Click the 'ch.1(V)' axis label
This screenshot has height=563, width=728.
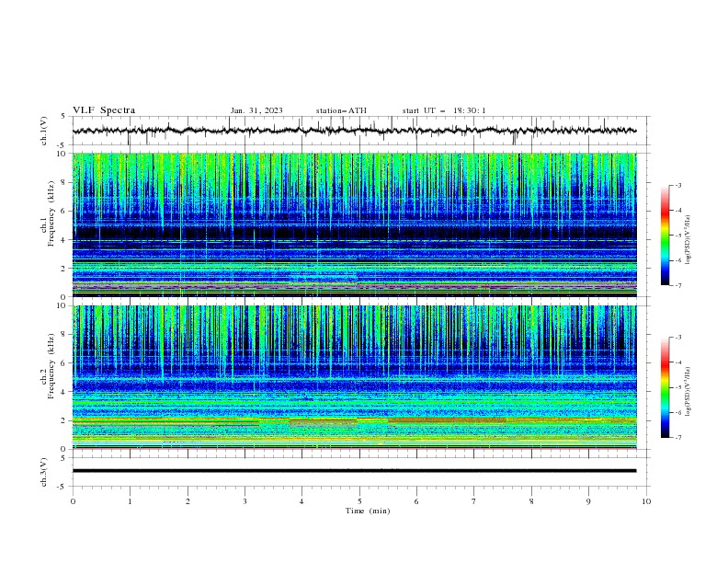click(x=44, y=131)
